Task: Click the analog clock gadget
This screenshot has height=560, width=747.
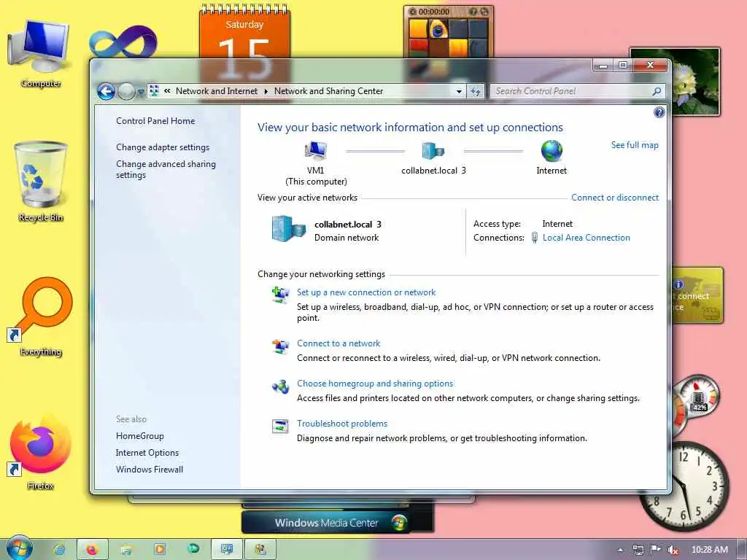Action: pos(684,486)
